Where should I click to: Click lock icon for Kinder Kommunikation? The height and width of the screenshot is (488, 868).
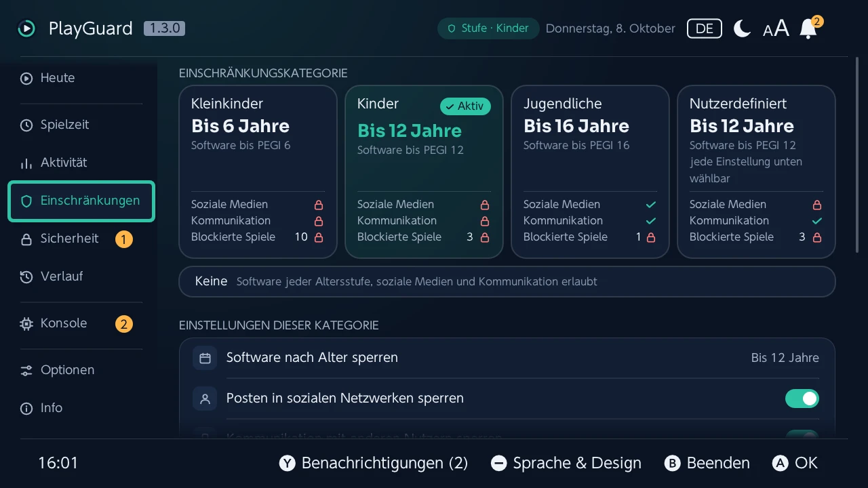(485, 221)
